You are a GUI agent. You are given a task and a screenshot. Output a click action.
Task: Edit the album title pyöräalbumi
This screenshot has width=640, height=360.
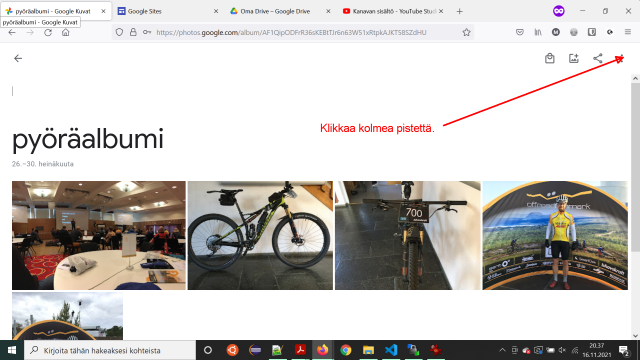click(88, 139)
